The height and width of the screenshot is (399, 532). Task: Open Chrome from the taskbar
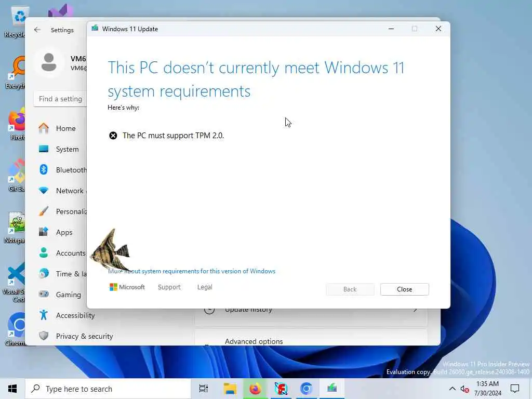(x=307, y=389)
